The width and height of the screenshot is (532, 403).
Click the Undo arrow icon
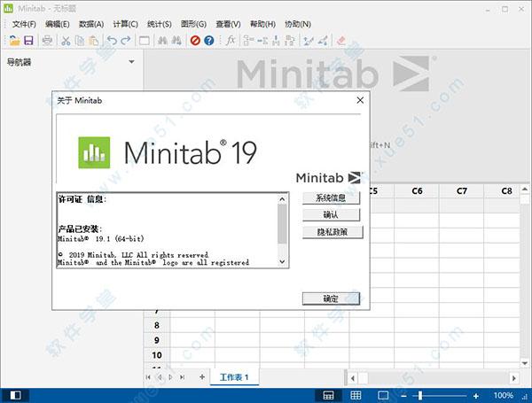pyautogui.click(x=112, y=41)
